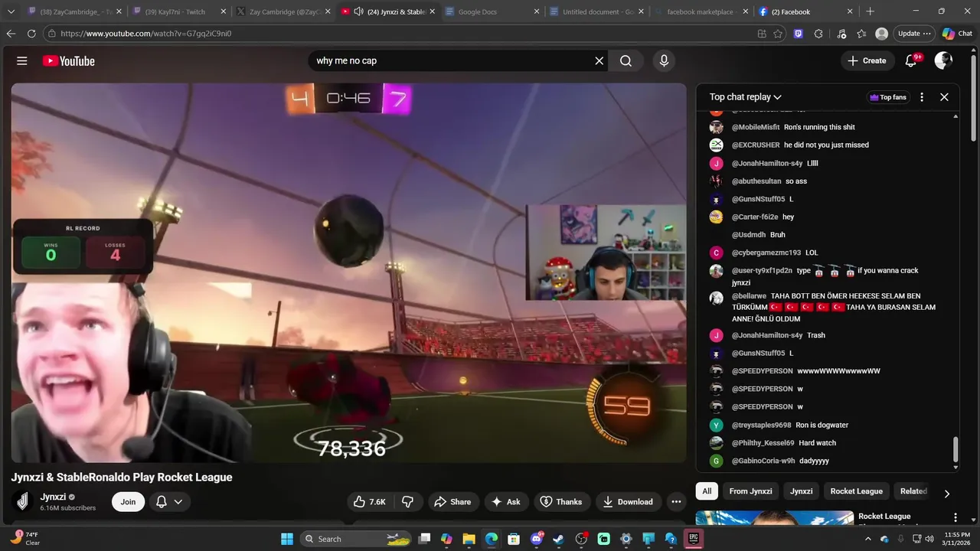Click the Create button
Screen dimensions: 980x551
(x=867, y=60)
